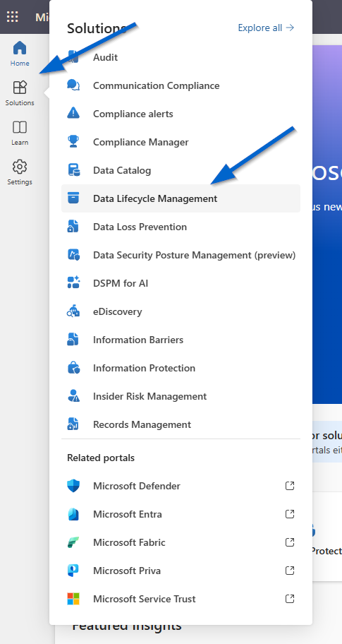Click the Compliance alerts warning icon

pyautogui.click(x=73, y=114)
